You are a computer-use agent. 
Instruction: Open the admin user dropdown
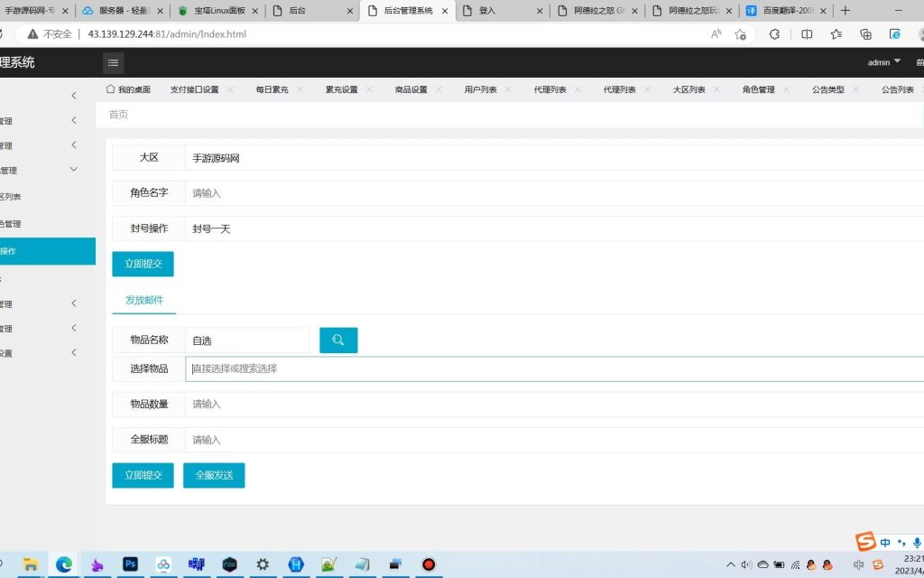pyautogui.click(x=883, y=62)
